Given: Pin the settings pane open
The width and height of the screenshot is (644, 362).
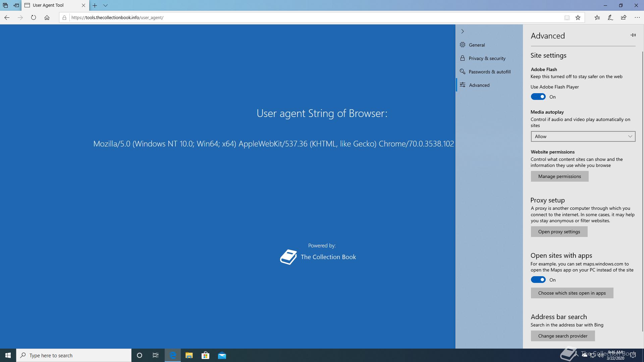Looking at the screenshot, I should click(x=633, y=35).
